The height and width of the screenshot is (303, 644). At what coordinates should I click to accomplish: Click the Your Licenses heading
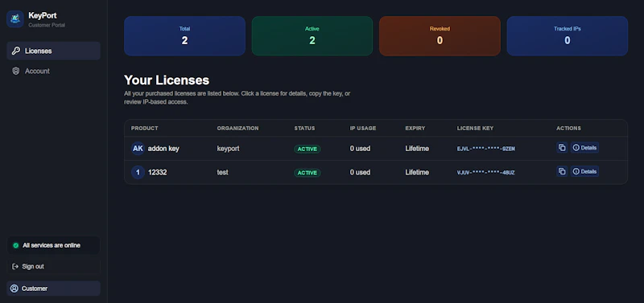167,80
